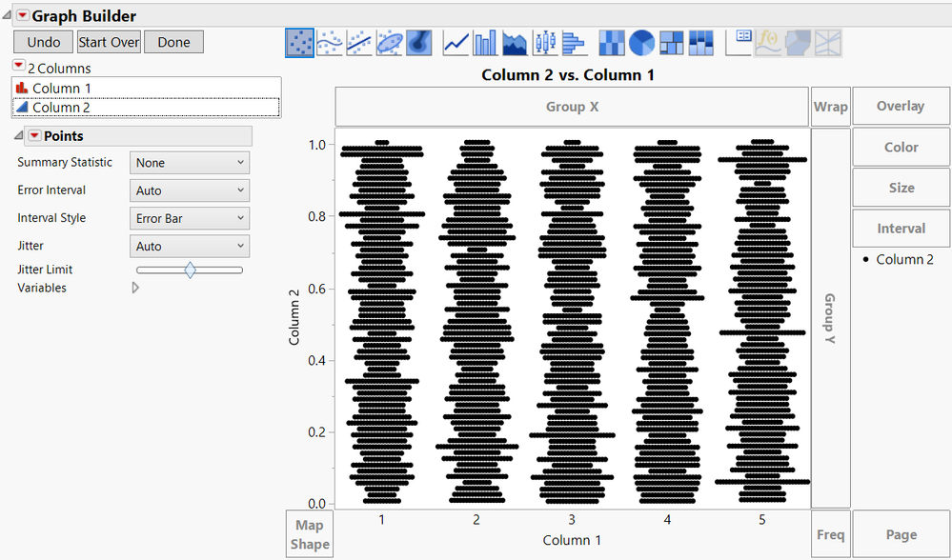The image size is (952, 560).
Task: Click the Jitter Limit slider handle
Action: (190, 270)
